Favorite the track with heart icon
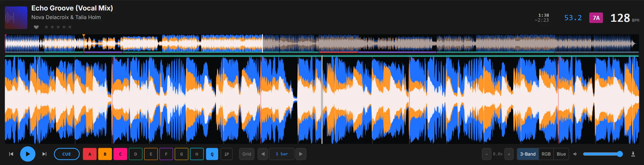Screen dimensions: 644x165 [x=36, y=27]
